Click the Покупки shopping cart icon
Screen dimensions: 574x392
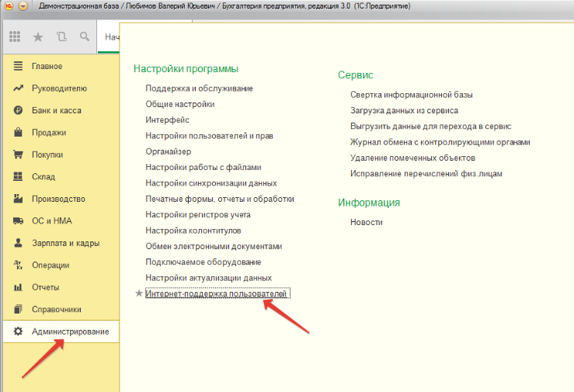point(18,154)
